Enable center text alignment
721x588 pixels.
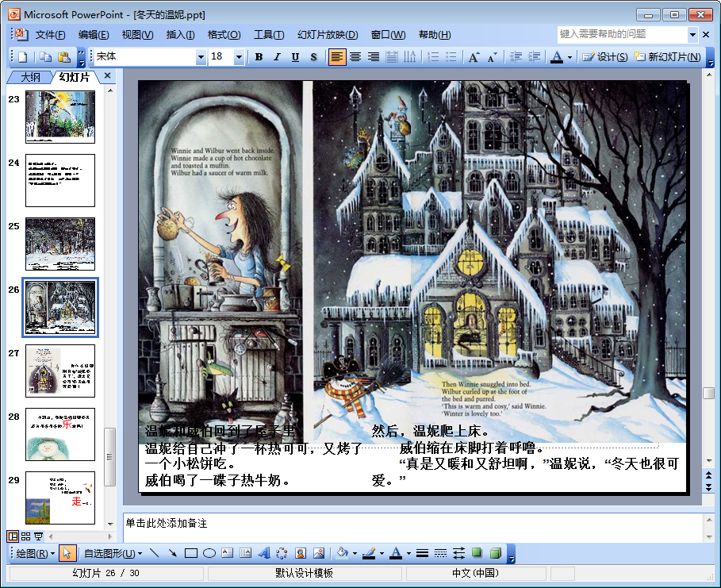click(355, 57)
